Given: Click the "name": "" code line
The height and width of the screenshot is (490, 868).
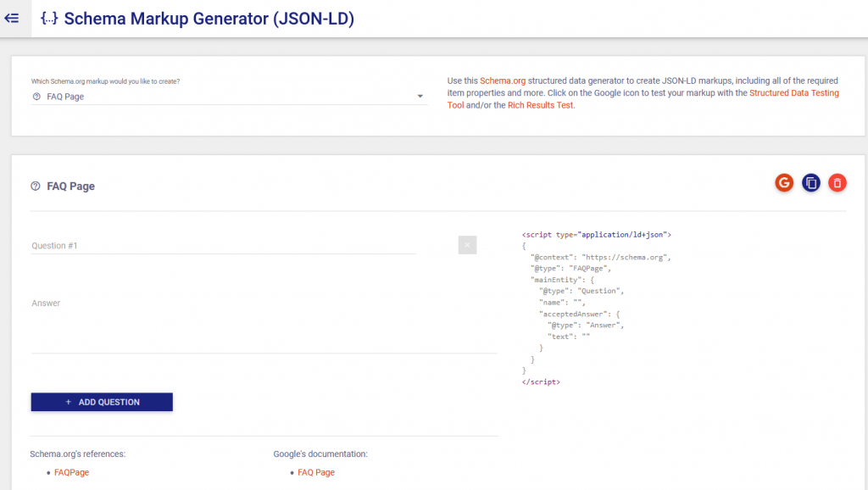Looking at the screenshot, I should click(x=562, y=303).
